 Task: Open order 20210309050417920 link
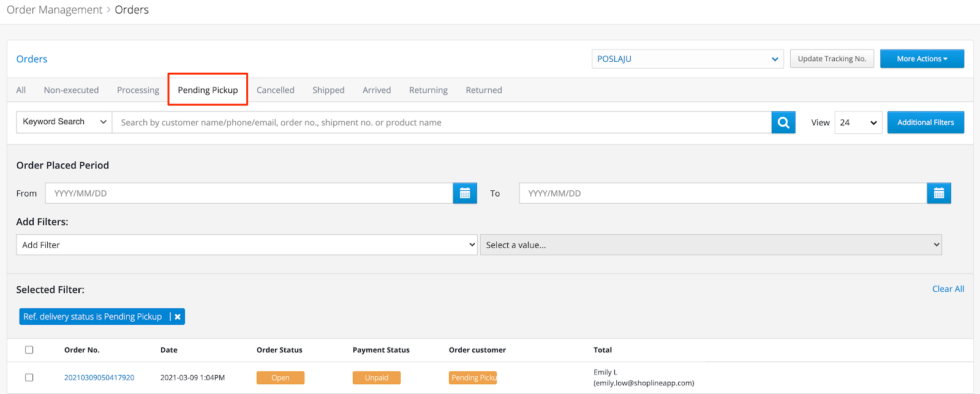click(x=99, y=377)
